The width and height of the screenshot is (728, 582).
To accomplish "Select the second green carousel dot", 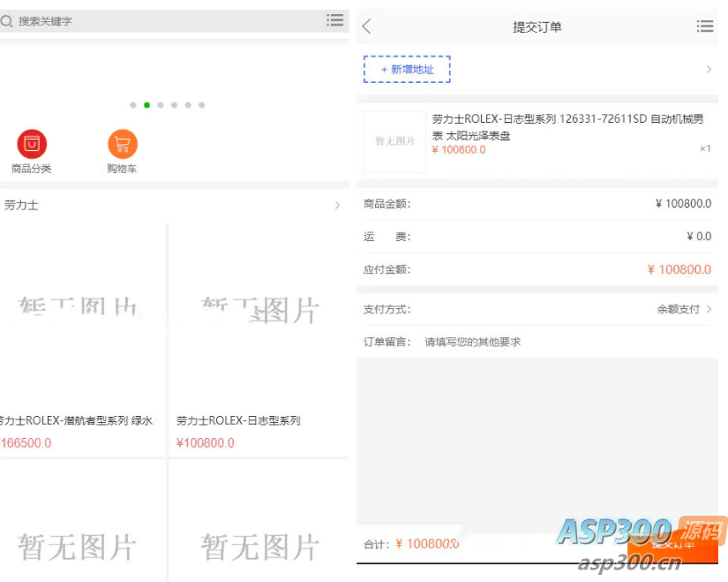I will pyautogui.click(x=146, y=105).
